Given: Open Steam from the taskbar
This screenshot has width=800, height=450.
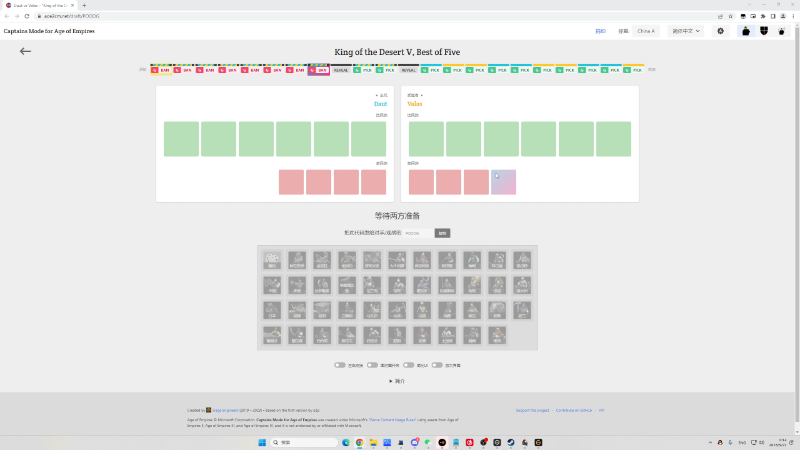Looking at the screenshot, I should (511, 442).
